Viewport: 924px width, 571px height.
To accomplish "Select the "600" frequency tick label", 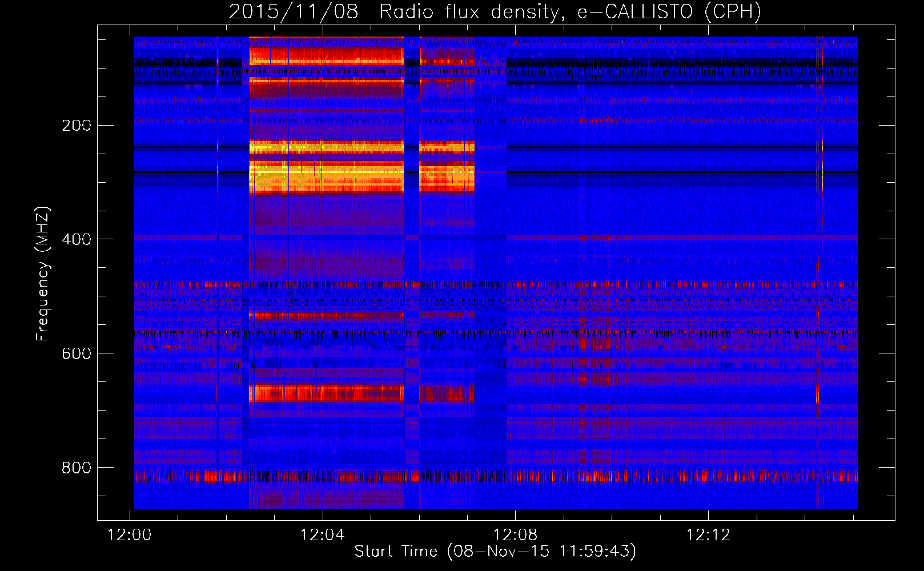I will click(x=77, y=353).
